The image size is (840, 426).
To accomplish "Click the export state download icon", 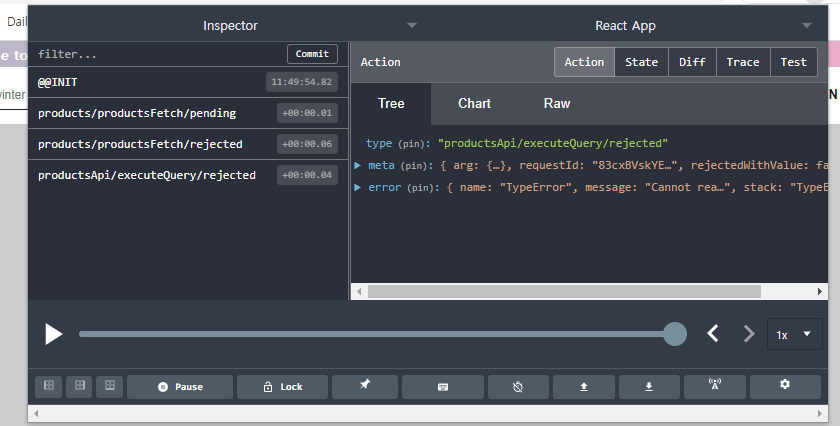I will [649, 387].
